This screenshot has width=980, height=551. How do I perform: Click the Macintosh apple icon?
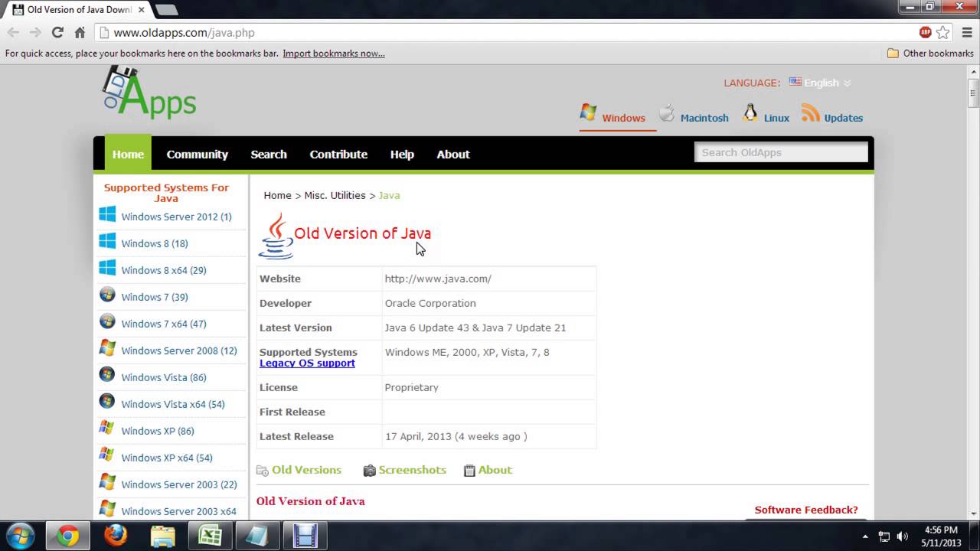click(667, 113)
